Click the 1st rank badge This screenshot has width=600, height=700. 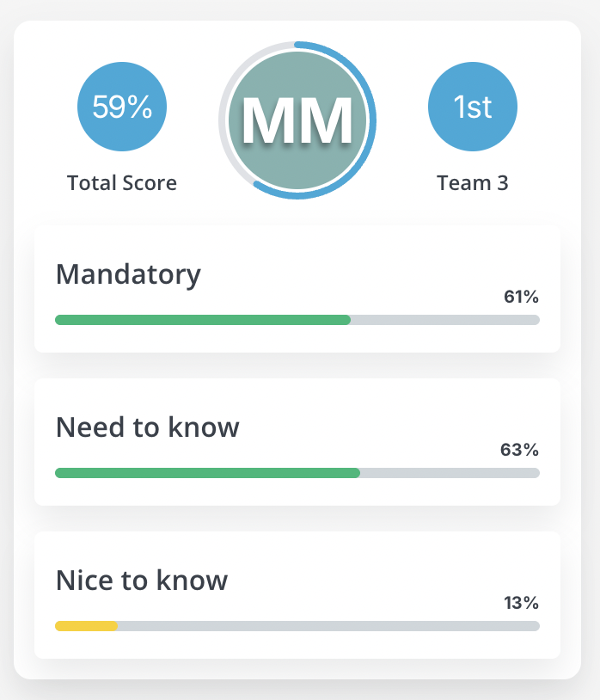point(473,107)
